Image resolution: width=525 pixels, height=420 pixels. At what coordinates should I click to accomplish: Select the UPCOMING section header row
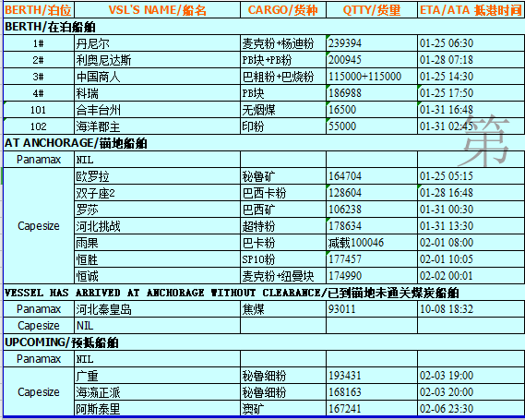[x=264, y=342]
